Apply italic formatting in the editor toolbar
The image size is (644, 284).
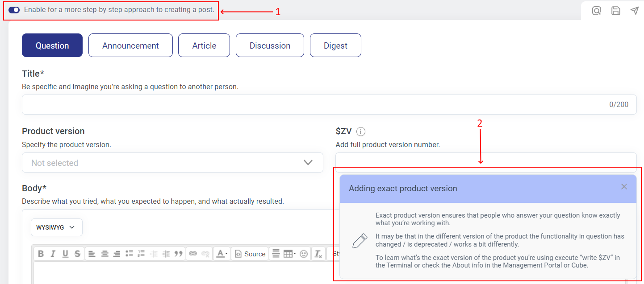point(53,254)
